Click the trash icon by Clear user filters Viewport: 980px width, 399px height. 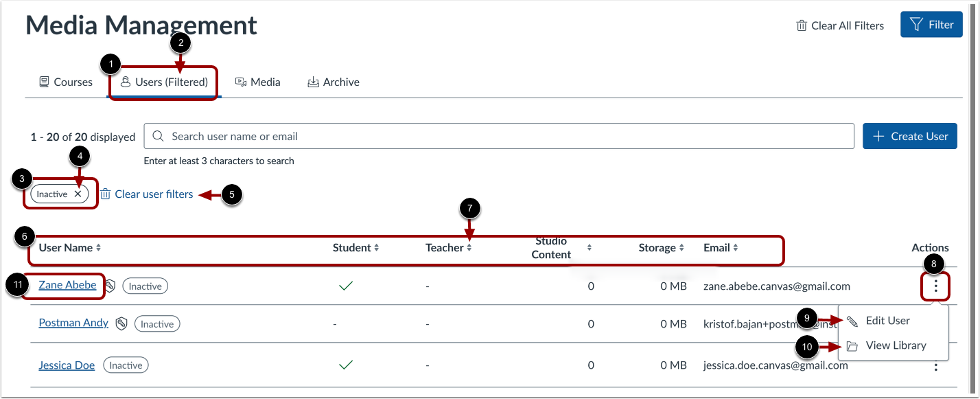105,194
